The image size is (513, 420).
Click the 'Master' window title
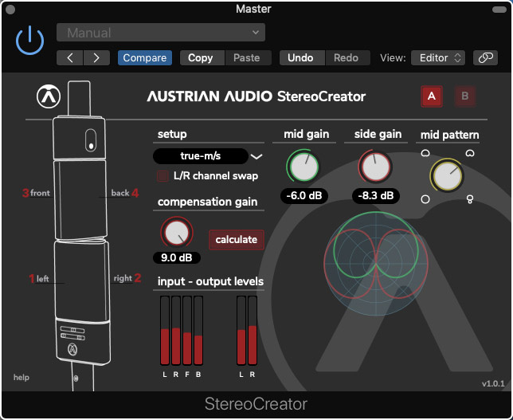pyautogui.click(x=253, y=9)
